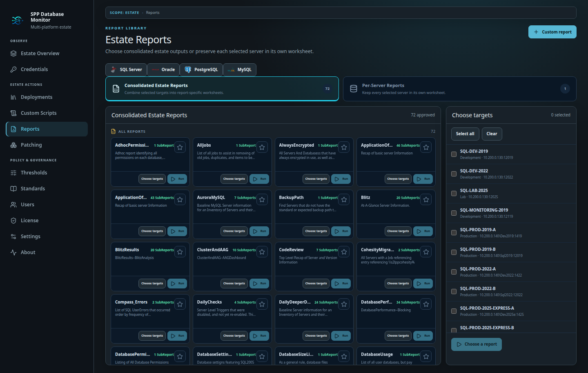Open the Credentials page
The height and width of the screenshot is (373, 588).
[47, 69]
